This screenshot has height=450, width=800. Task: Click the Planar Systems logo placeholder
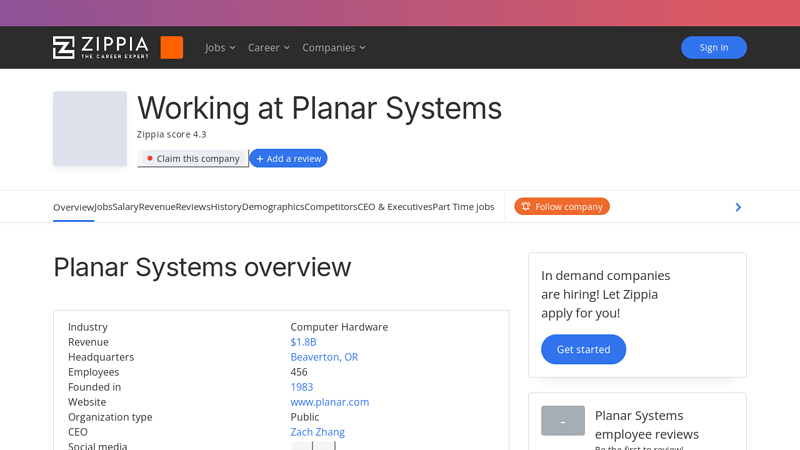click(90, 129)
